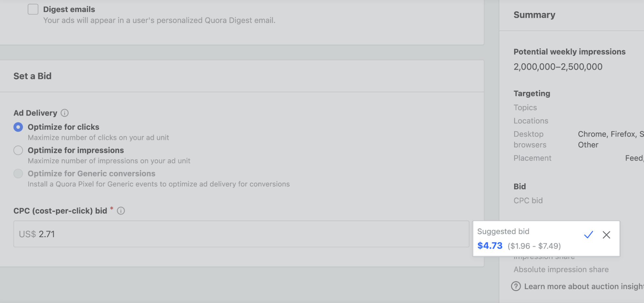This screenshot has height=303, width=644.
Task: Click the CPC bid input field
Action: tap(241, 234)
